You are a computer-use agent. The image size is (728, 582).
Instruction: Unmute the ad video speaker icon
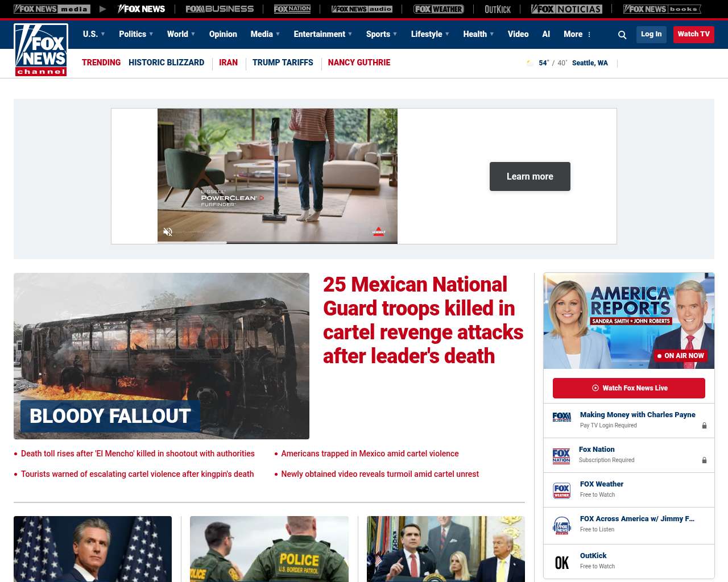[x=168, y=232]
